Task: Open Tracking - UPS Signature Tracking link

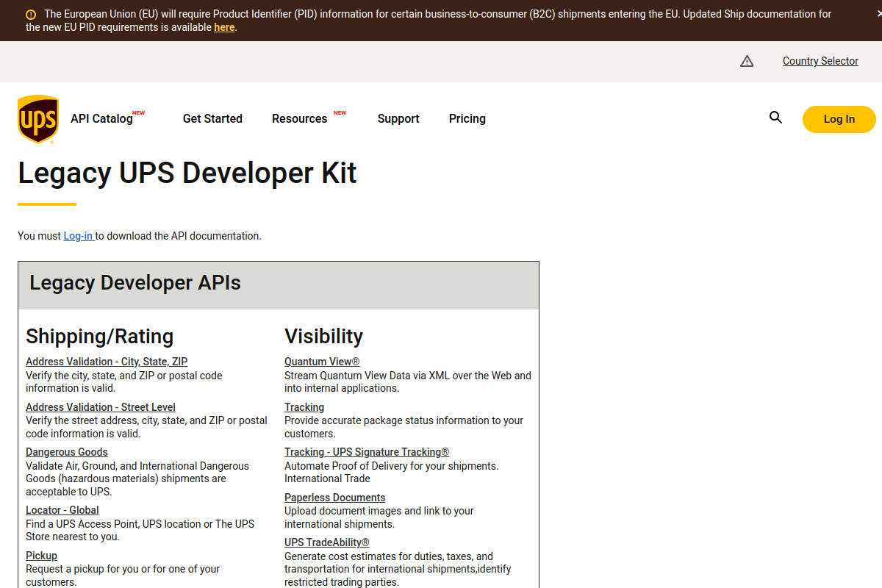Action: coord(367,452)
